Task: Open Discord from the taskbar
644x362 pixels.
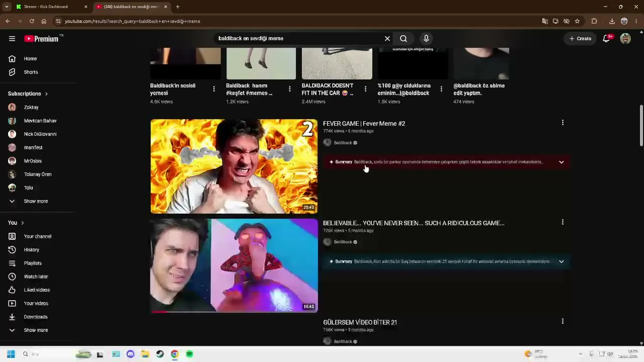Action: pyautogui.click(x=130, y=354)
